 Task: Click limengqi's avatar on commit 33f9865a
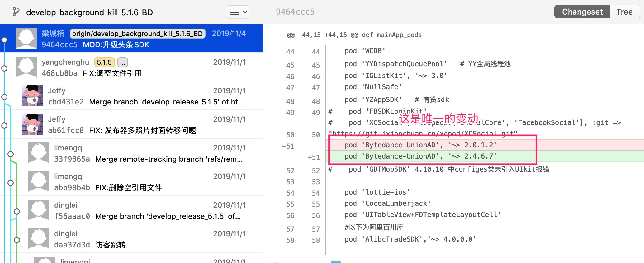click(39, 153)
